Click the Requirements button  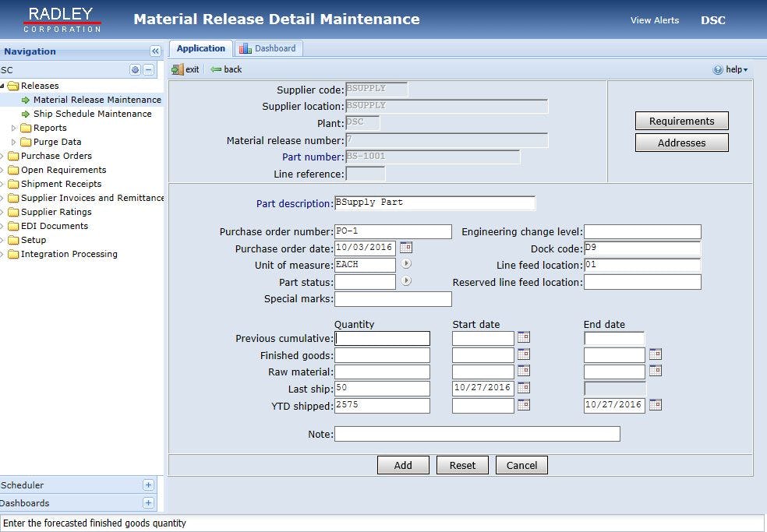pos(680,122)
